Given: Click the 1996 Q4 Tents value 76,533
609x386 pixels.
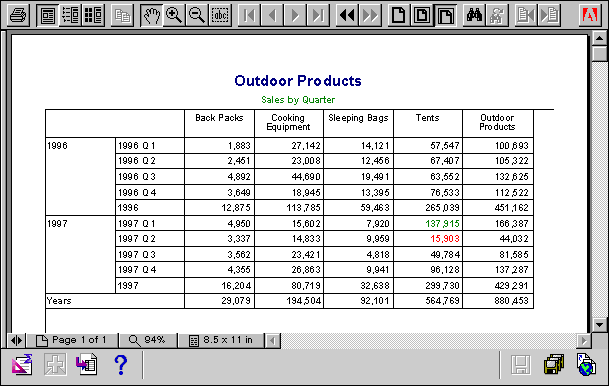Looking at the screenshot, I should (x=445, y=193).
